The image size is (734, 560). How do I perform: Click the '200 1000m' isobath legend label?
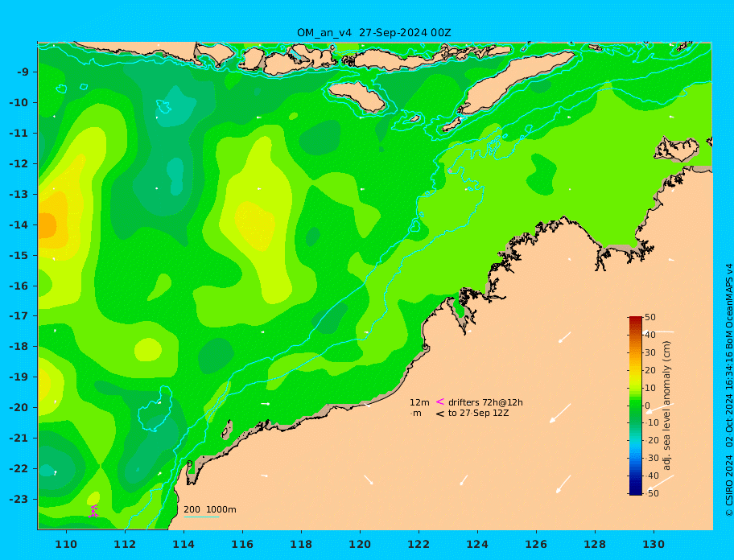pyautogui.click(x=210, y=509)
